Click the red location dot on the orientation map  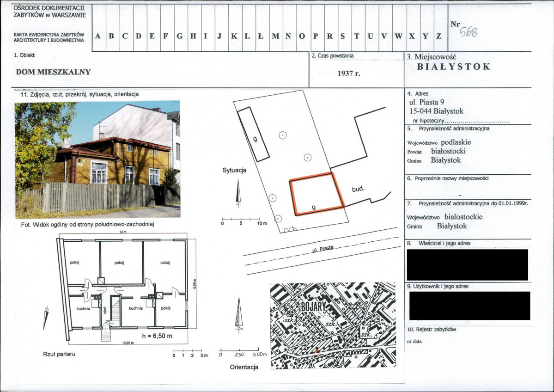click(x=317, y=352)
